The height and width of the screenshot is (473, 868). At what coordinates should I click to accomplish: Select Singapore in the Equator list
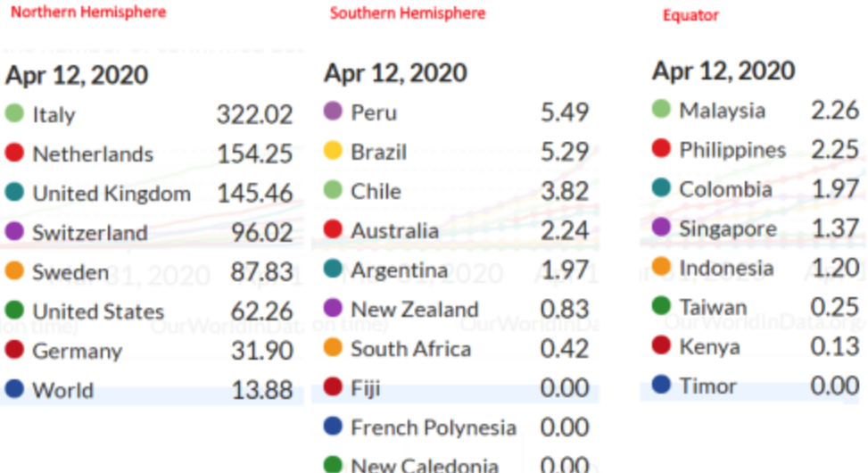(727, 228)
